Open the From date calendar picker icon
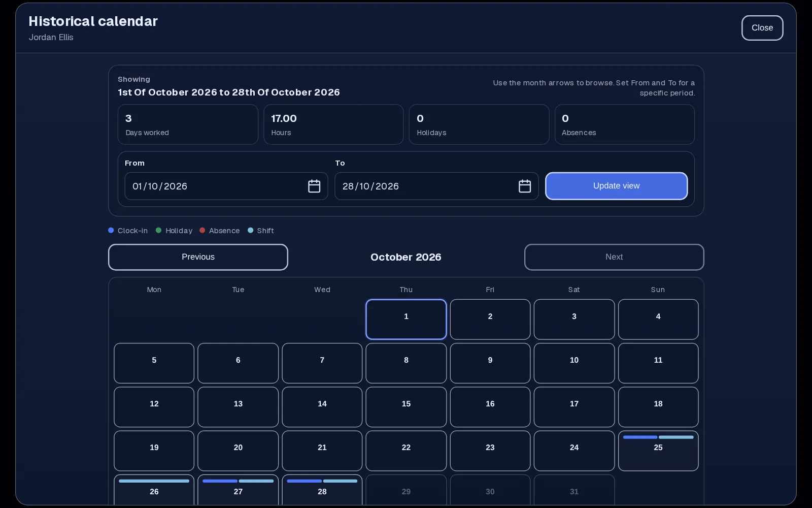This screenshot has height=508, width=812. (314, 186)
